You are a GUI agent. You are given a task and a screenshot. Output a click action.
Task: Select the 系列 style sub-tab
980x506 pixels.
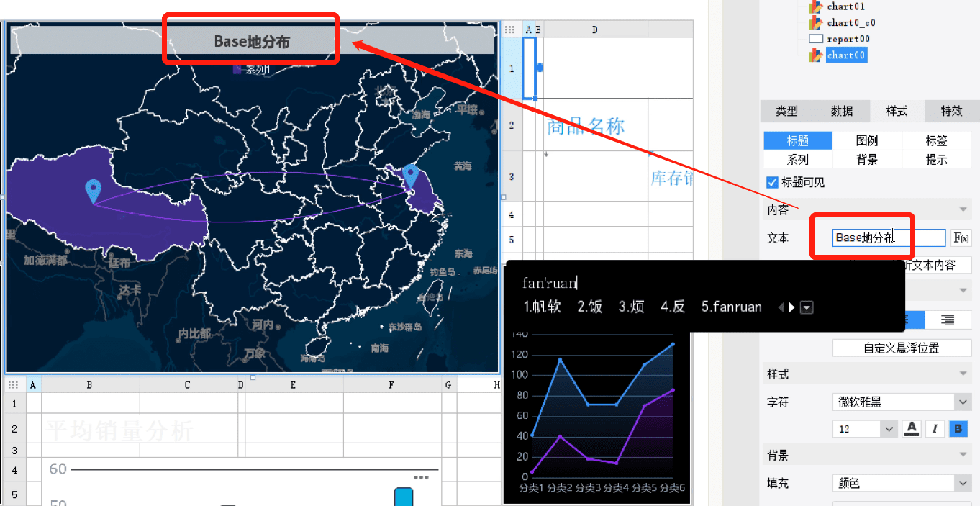[x=798, y=160]
